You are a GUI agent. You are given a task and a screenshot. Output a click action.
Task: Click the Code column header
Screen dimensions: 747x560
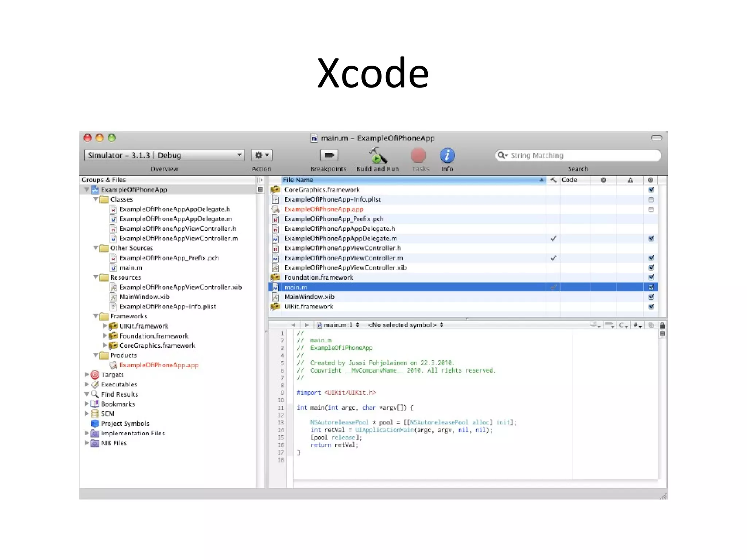point(575,180)
